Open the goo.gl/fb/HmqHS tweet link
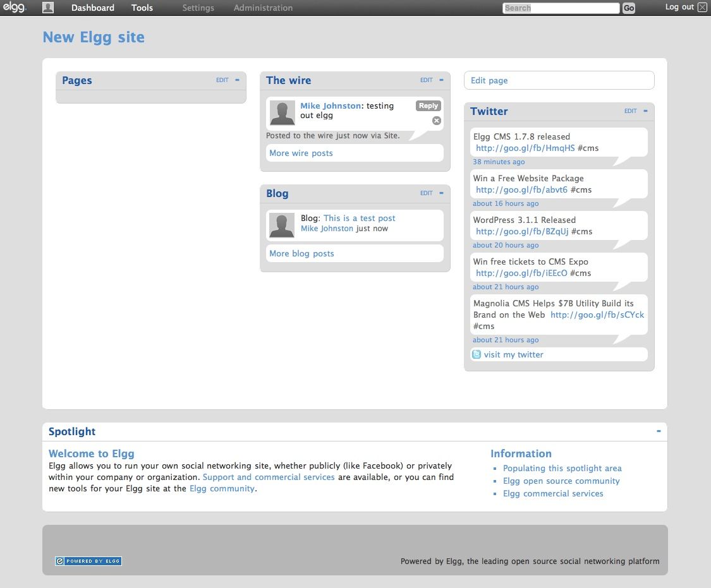This screenshot has height=588, width=711. [x=525, y=148]
